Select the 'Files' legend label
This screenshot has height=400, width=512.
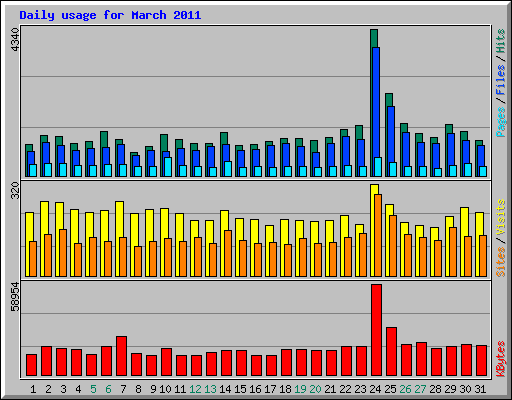click(x=501, y=79)
